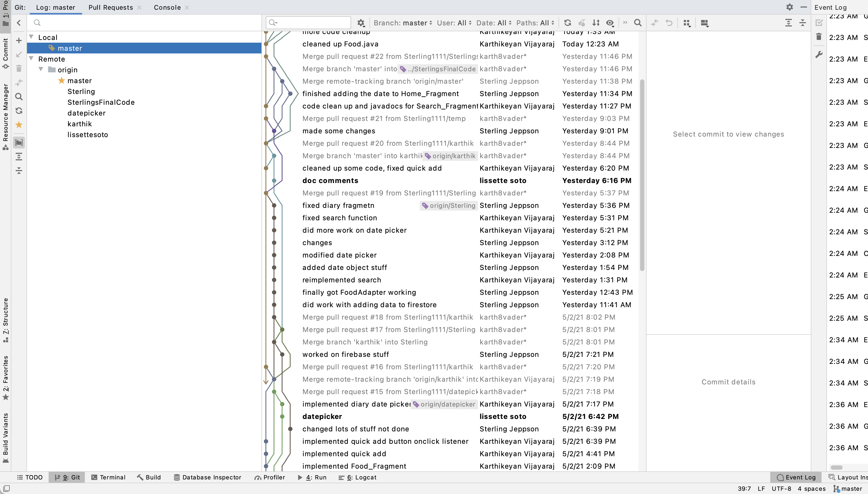Select remote branch lissettesoto
The height and width of the screenshot is (494, 868).
click(x=88, y=134)
